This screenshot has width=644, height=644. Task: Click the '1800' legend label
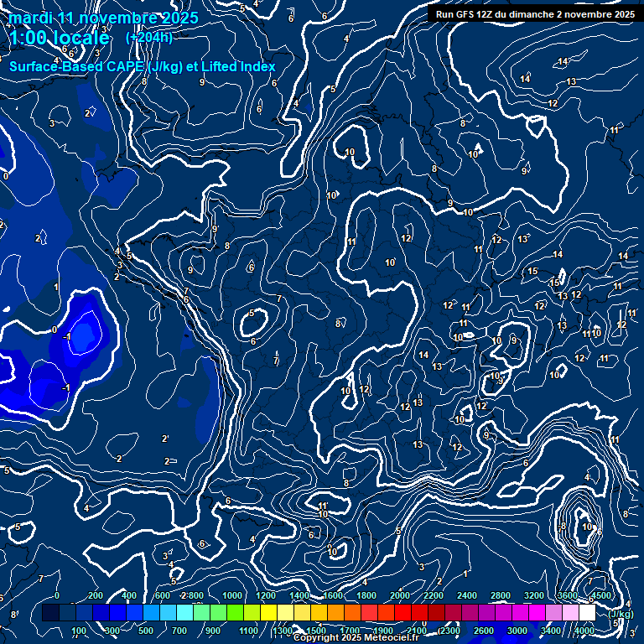tap(366, 595)
